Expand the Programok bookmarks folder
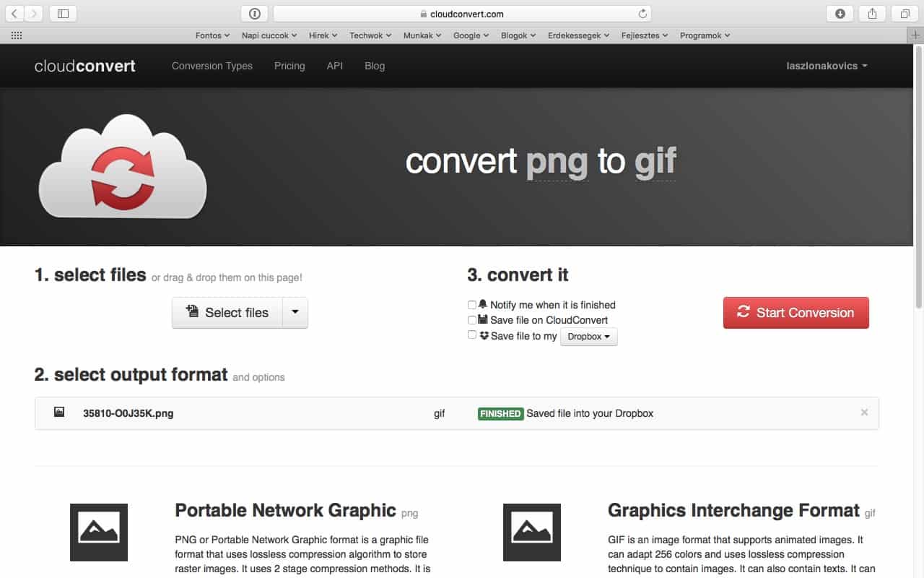Image resolution: width=924 pixels, height=578 pixels. (705, 35)
